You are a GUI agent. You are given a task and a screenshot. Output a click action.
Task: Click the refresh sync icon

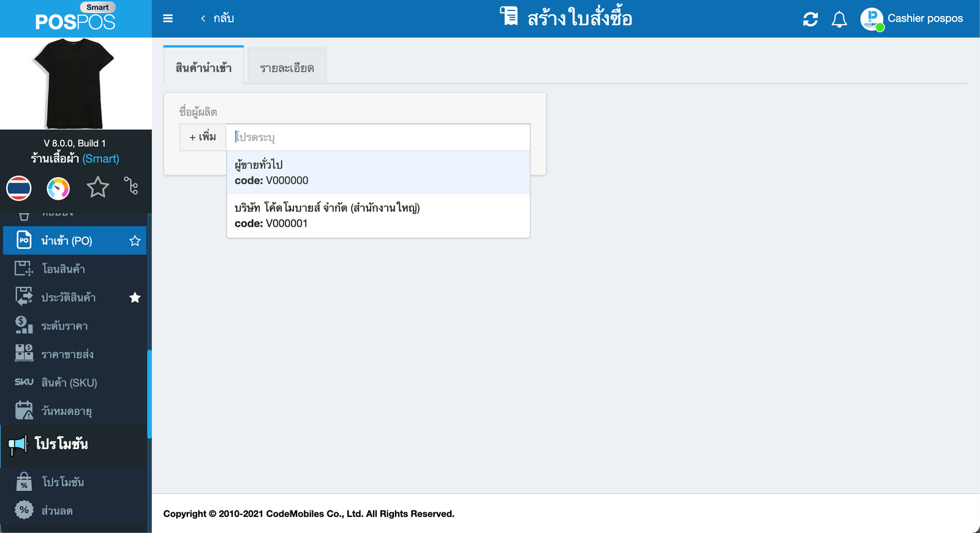[x=810, y=19]
